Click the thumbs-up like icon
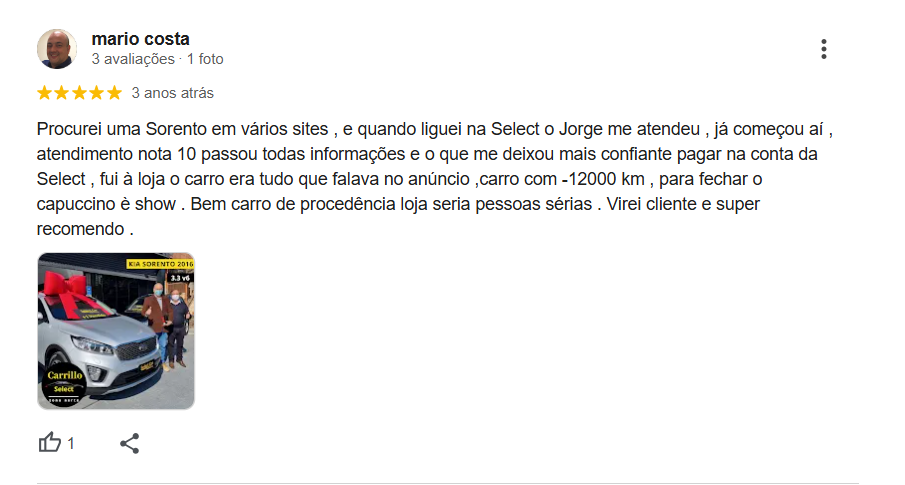Screen dimensions: 905x485 point(50,443)
